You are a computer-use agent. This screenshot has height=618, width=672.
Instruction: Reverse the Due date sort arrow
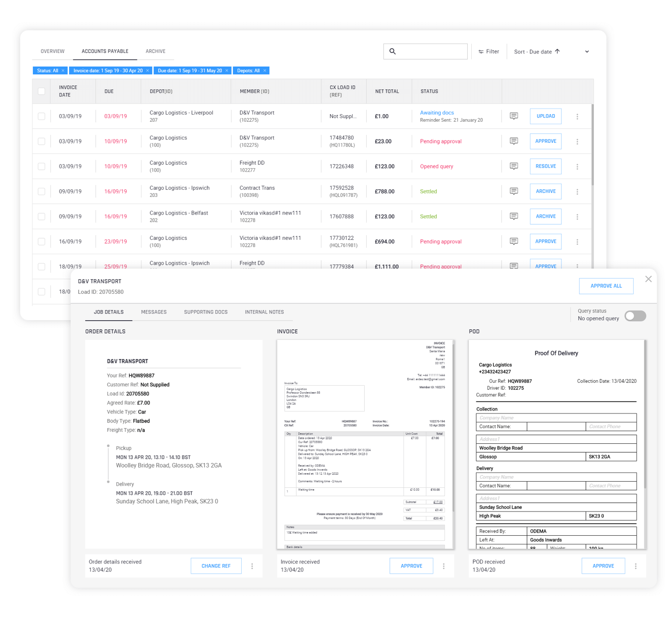click(x=557, y=51)
